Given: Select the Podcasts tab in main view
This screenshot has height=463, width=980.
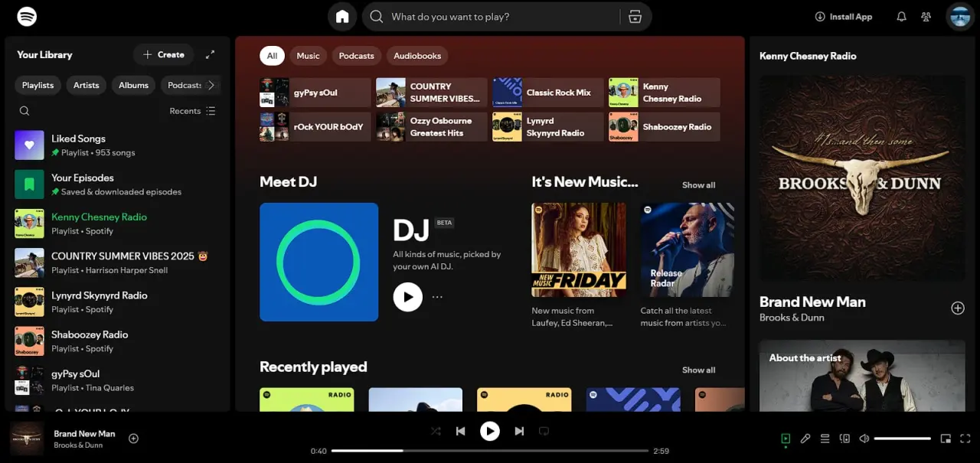Looking at the screenshot, I should coord(357,56).
